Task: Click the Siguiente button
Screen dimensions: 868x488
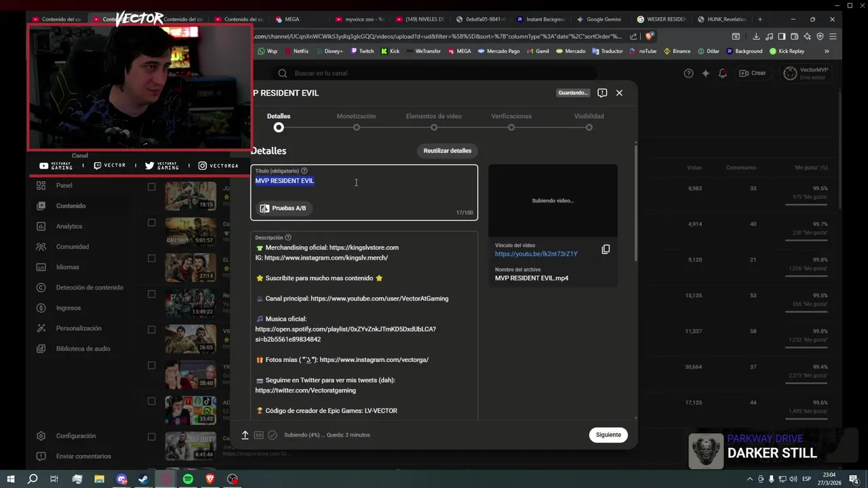Action: [608, 434]
